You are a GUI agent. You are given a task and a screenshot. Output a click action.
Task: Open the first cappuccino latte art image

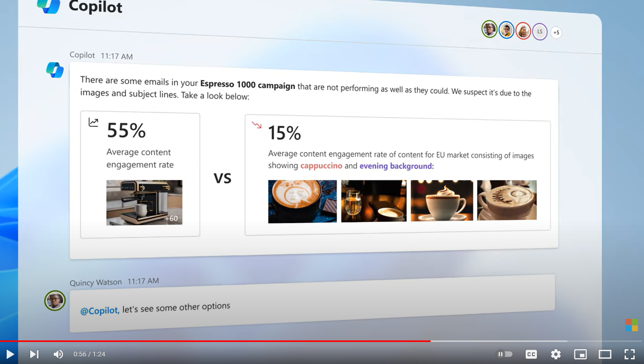point(302,201)
